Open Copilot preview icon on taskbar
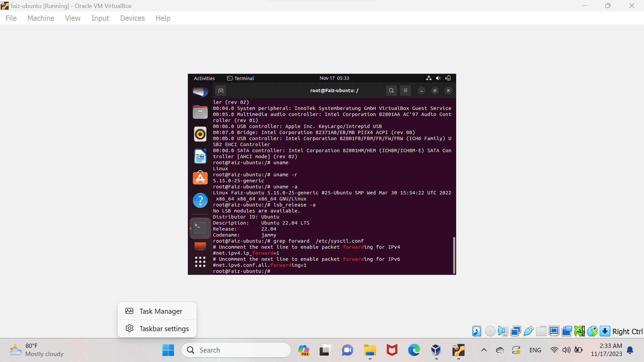 [304, 350]
